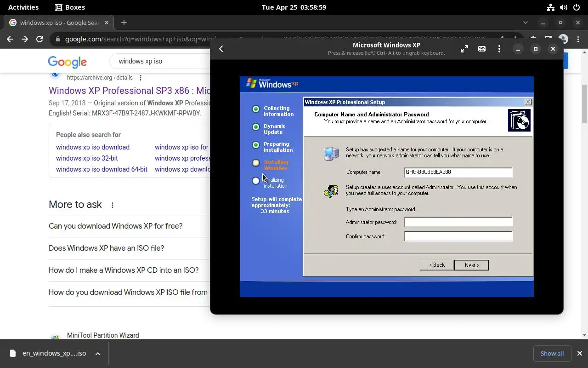
Task: Click the Google search box
Action: click(161, 61)
